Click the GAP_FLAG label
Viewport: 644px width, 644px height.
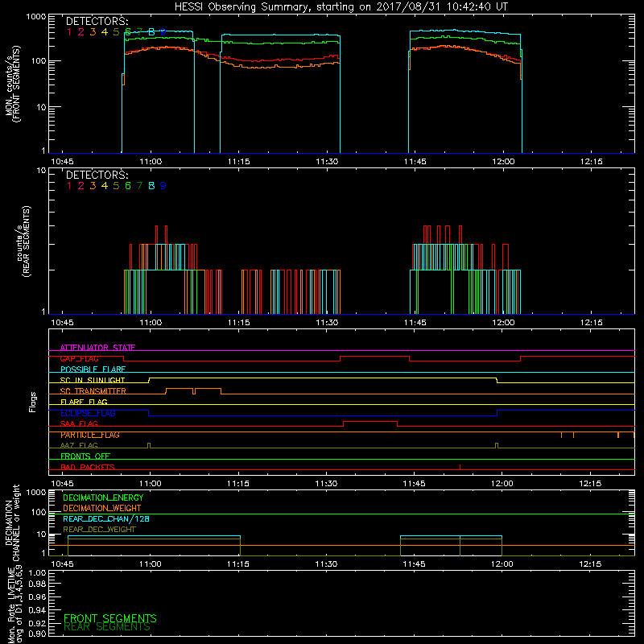tap(79, 358)
